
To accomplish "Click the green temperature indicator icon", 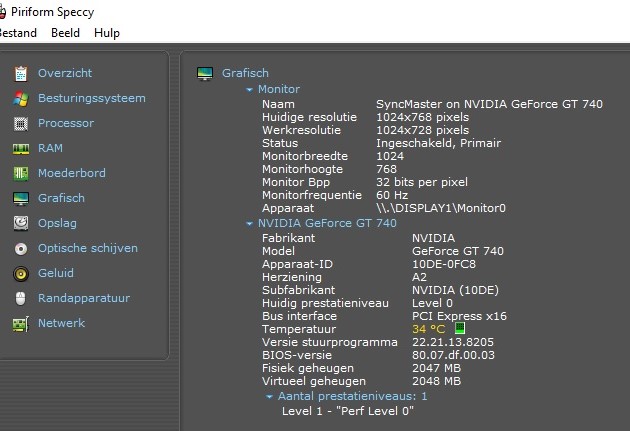I will point(460,328).
